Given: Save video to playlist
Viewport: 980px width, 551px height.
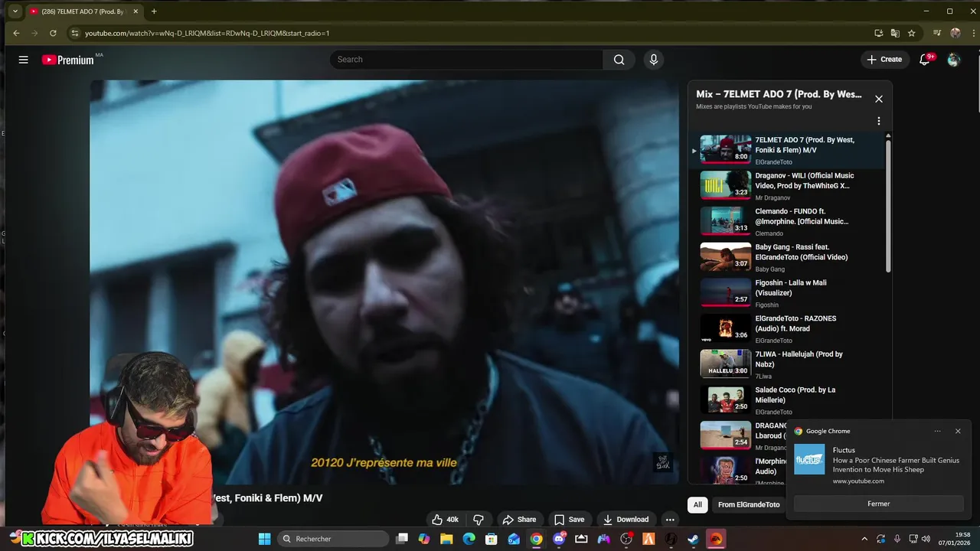Looking at the screenshot, I should [x=569, y=520].
